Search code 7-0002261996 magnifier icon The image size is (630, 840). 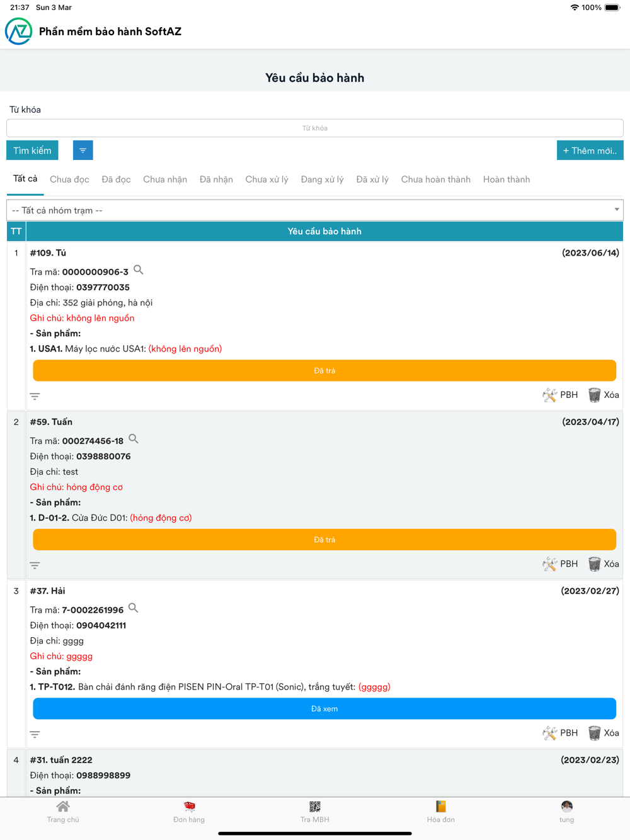[x=133, y=608]
